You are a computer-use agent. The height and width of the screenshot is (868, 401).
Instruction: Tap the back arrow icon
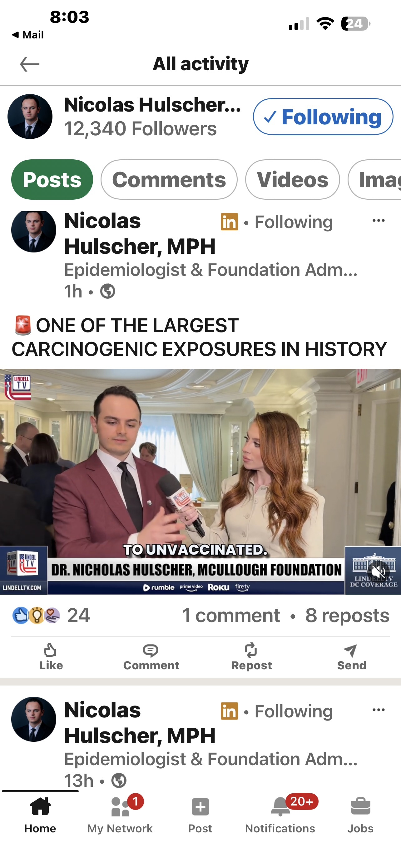pyautogui.click(x=30, y=64)
